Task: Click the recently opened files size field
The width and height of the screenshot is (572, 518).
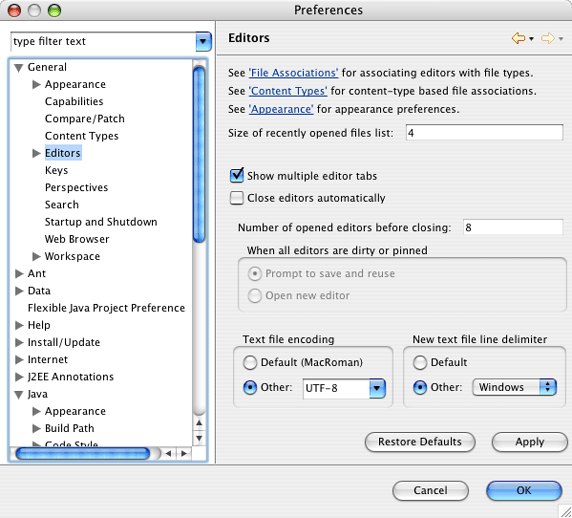Action: click(x=484, y=132)
